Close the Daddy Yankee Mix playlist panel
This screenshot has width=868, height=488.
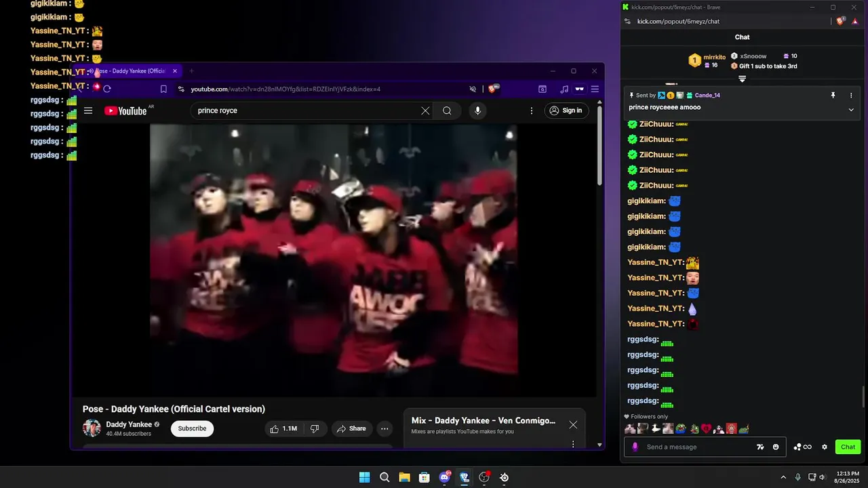573,424
